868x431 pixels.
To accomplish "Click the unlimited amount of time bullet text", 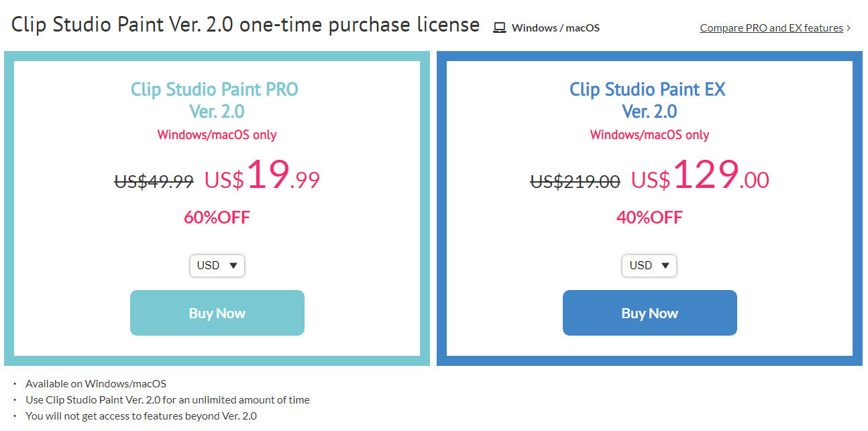I will tap(168, 399).
